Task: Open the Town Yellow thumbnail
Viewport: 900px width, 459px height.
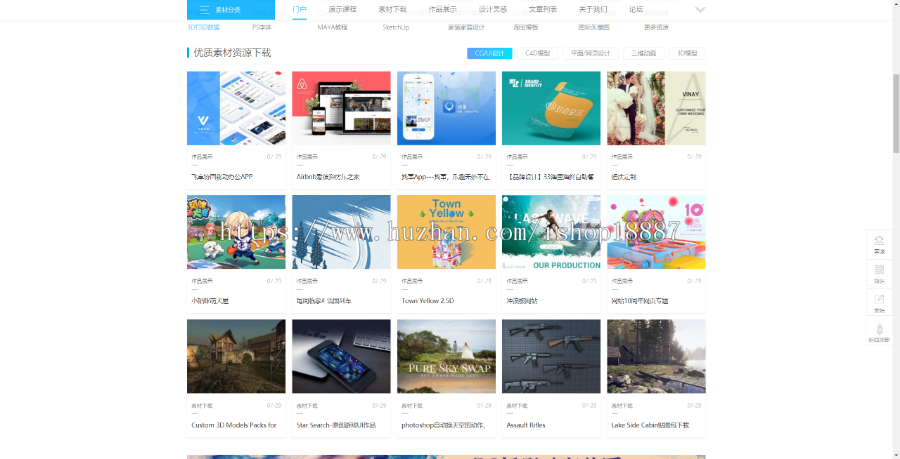Action: [x=446, y=232]
